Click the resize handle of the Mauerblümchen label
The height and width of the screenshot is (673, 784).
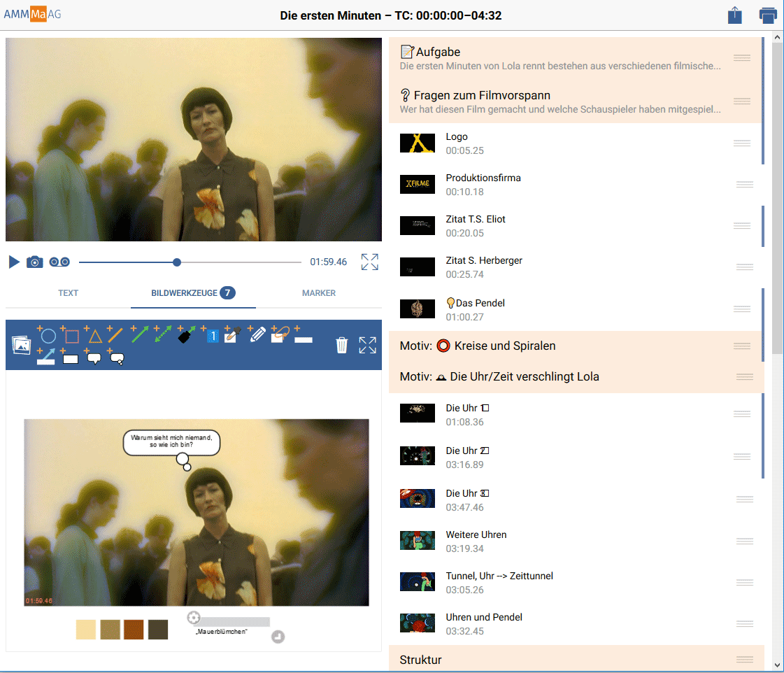click(278, 637)
